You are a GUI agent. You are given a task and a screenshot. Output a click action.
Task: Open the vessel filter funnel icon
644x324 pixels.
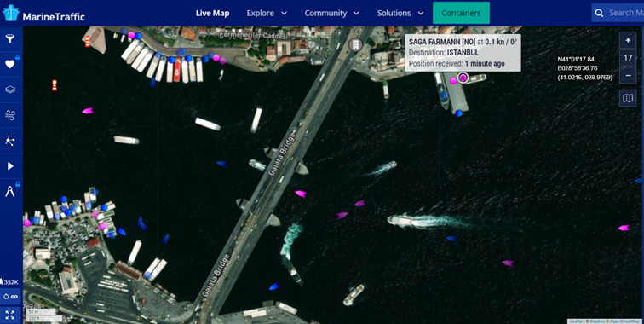pos(10,38)
